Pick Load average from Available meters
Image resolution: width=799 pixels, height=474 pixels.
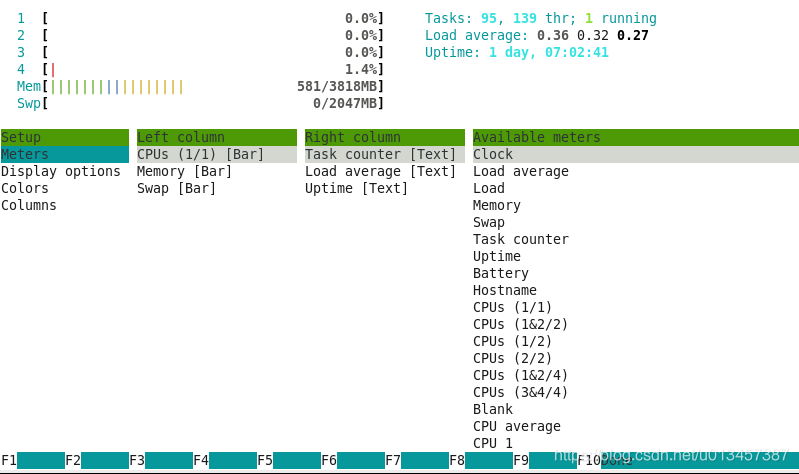[x=520, y=171]
